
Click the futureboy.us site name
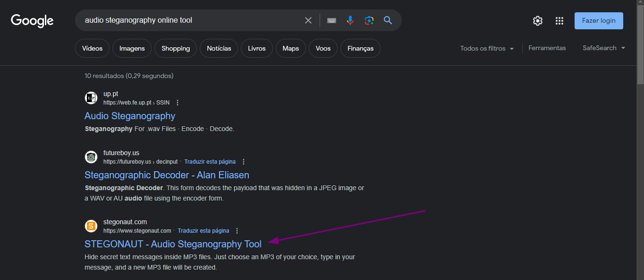pos(121,153)
